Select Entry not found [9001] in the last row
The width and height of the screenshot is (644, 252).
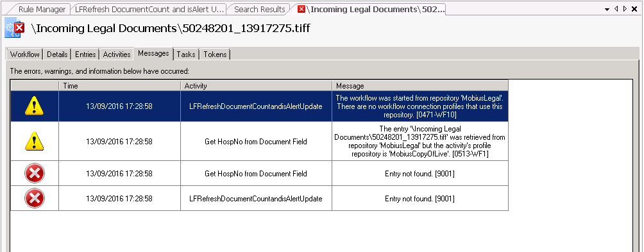(420, 199)
